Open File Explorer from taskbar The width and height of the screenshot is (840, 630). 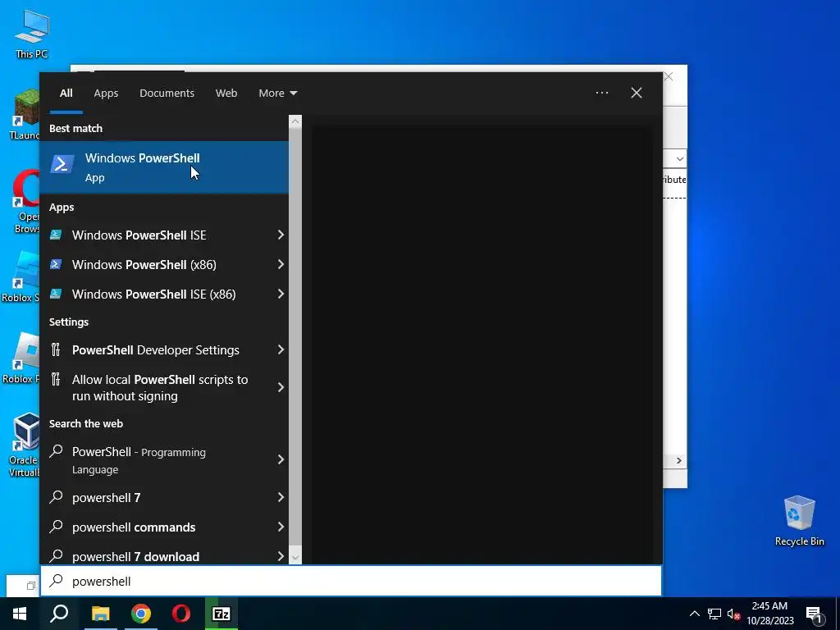pyautogui.click(x=100, y=614)
